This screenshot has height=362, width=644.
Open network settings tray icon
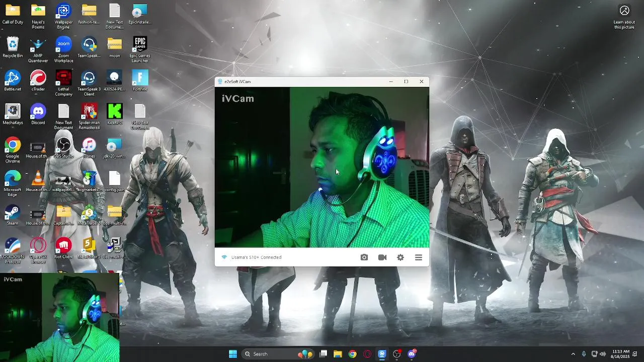click(594, 354)
